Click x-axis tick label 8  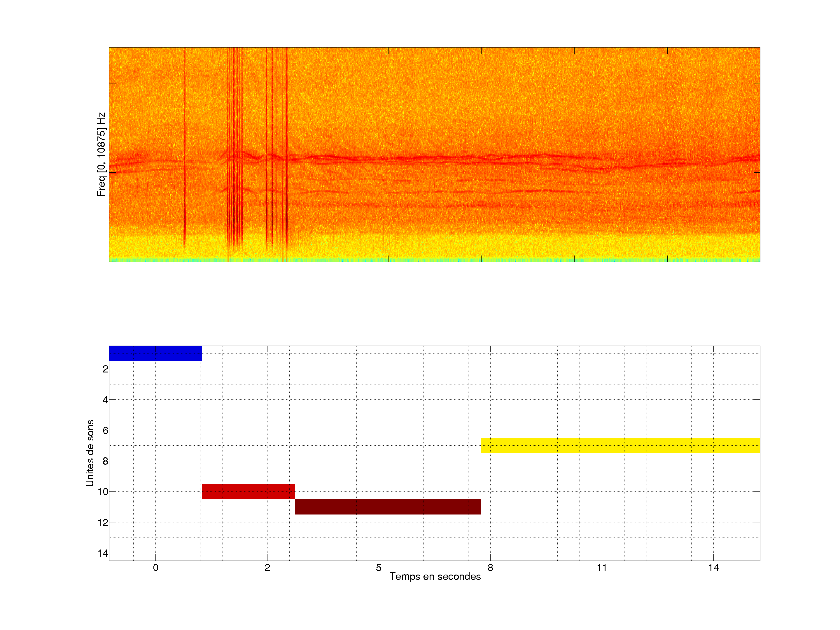click(x=490, y=568)
